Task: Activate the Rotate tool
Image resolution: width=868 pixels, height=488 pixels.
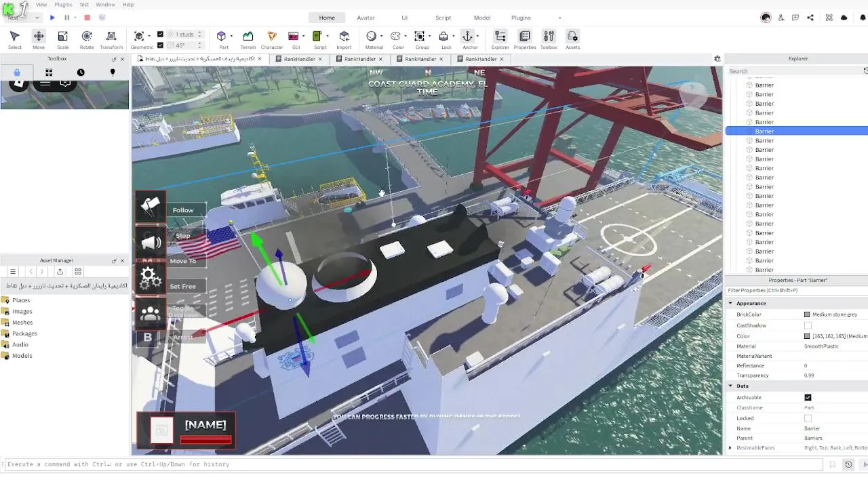Action: [x=87, y=40]
